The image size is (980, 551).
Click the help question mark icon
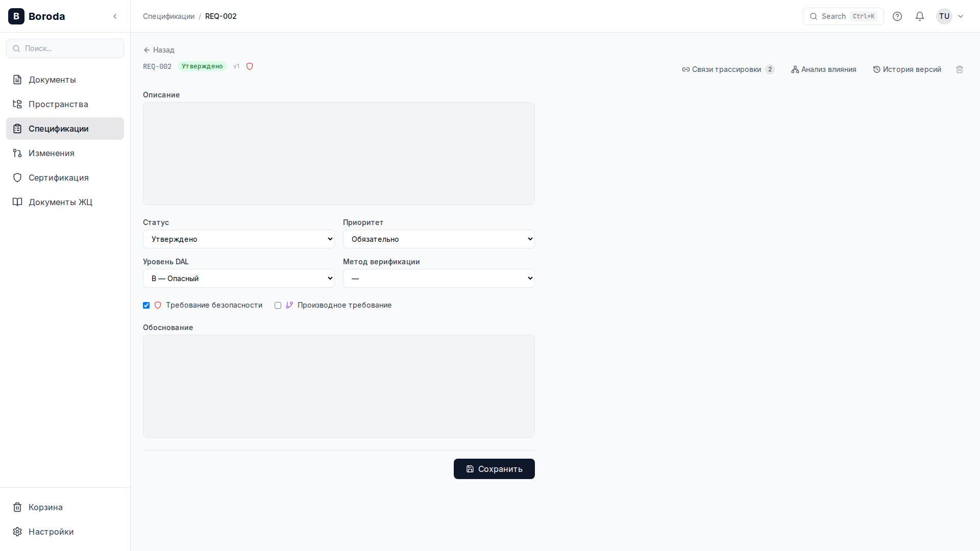click(x=897, y=16)
